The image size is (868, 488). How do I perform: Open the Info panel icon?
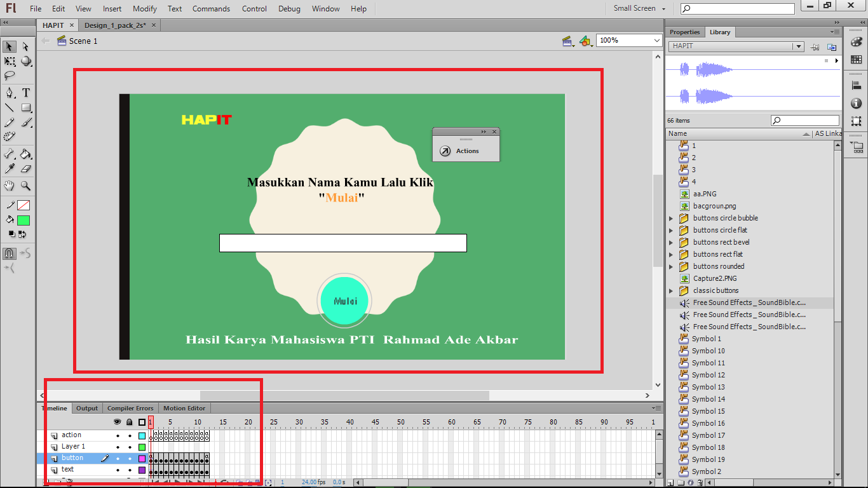click(856, 103)
